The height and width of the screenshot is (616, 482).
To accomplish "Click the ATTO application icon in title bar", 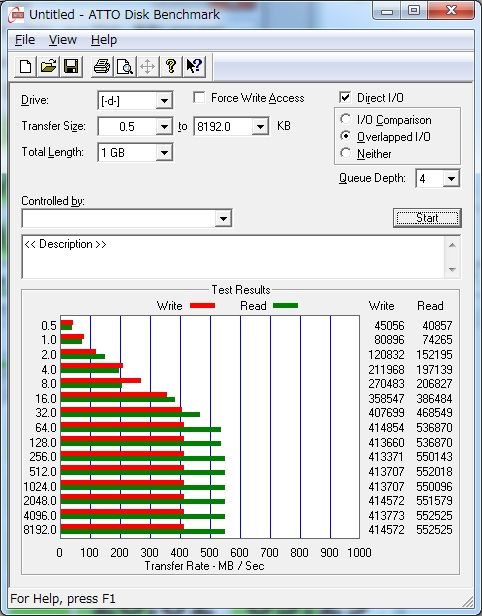I will point(17,15).
